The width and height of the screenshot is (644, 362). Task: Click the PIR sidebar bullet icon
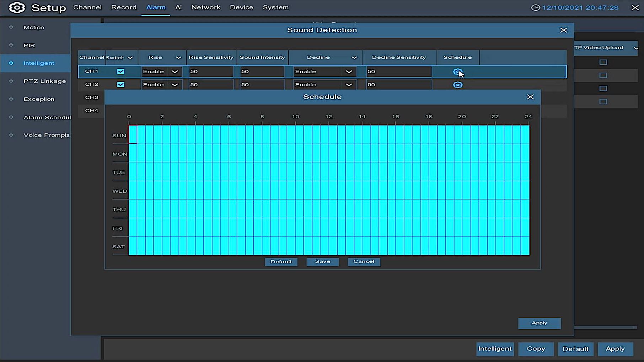tap(11, 45)
